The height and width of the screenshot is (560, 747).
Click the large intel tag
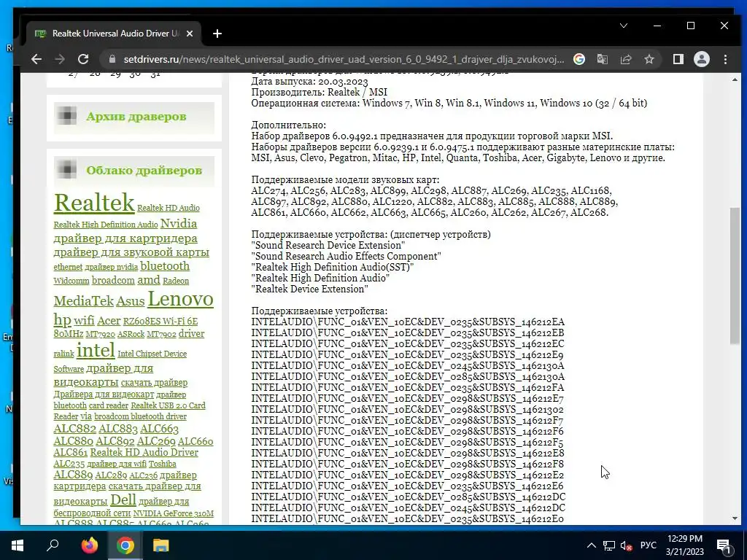click(x=96, y=351)
